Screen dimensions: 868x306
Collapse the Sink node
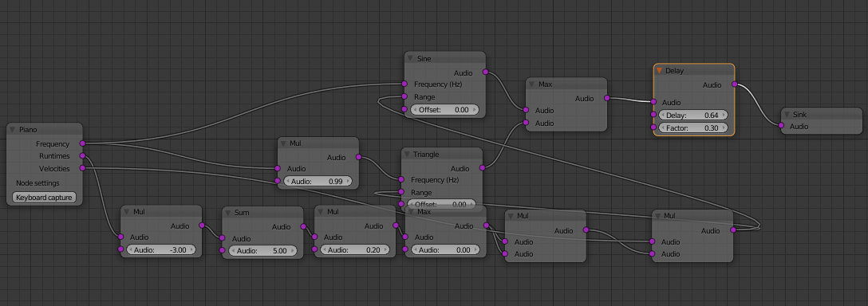point(787,115)
